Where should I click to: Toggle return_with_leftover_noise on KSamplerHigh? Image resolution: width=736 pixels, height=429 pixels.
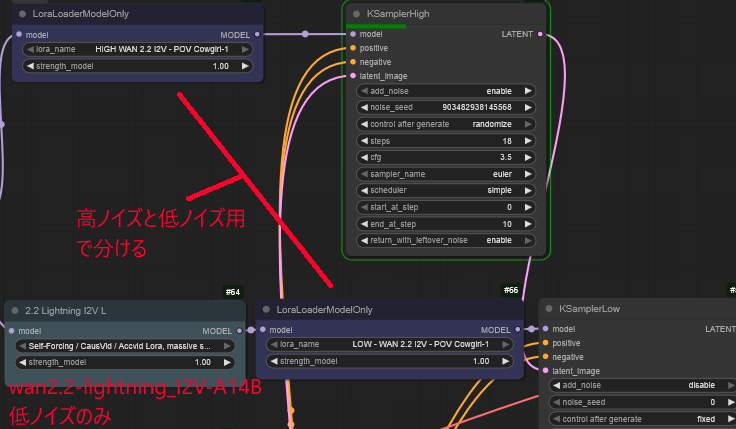pos(446,241)
